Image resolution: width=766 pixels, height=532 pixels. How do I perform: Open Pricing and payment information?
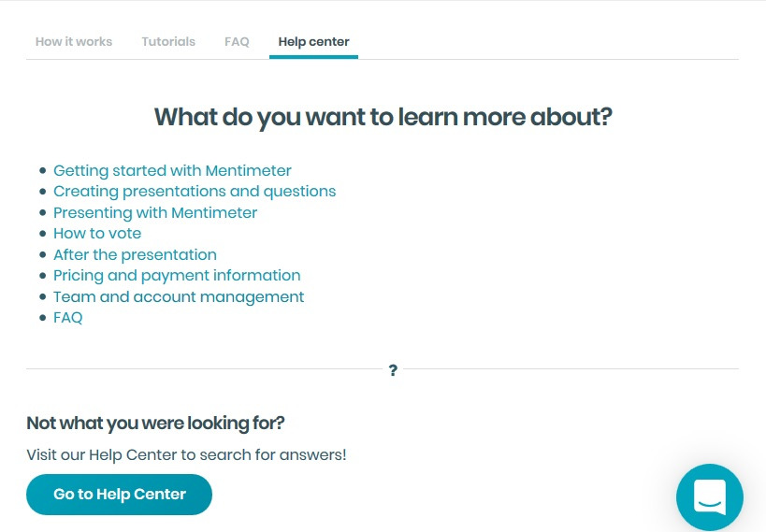[177, 276]
